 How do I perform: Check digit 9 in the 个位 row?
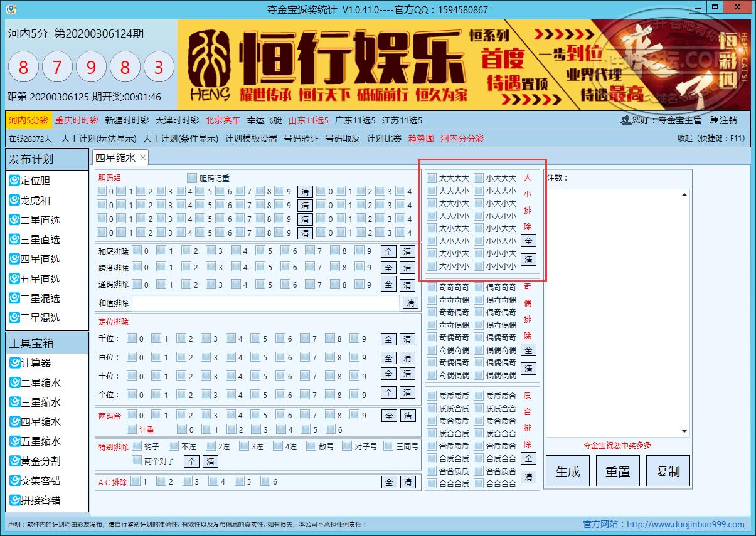pyautogui.click(x=355, y=394)
